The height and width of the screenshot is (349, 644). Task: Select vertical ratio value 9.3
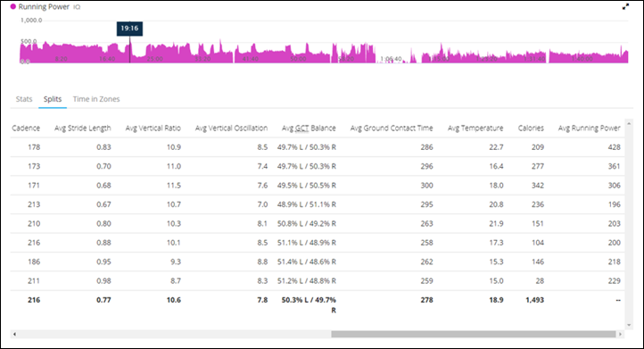(x=176, y=262)
